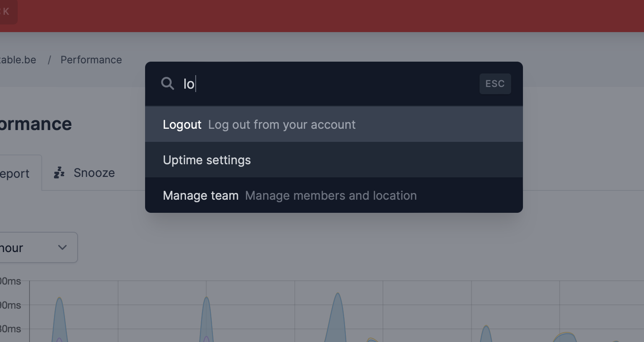Click the Performance breadcrumb
644x342 pixels.
pyautogui.click(x=91, y=60)
